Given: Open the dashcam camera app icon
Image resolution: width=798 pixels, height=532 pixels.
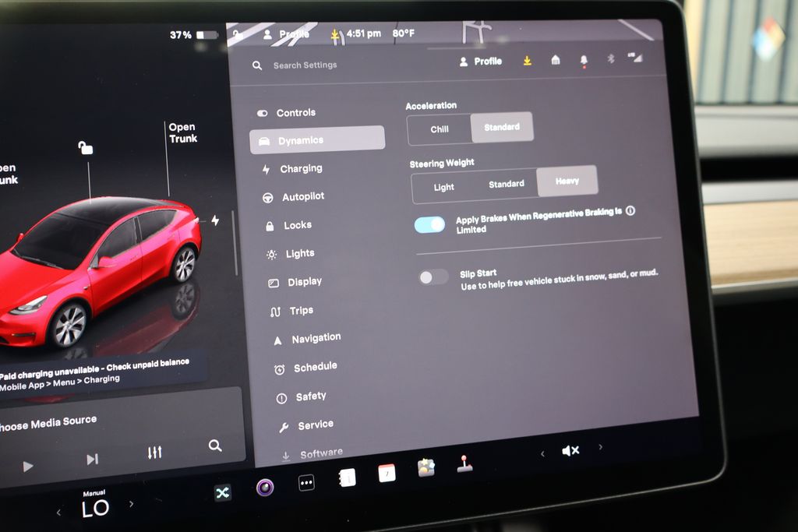Looking at the screenshot, I should 265,488.
